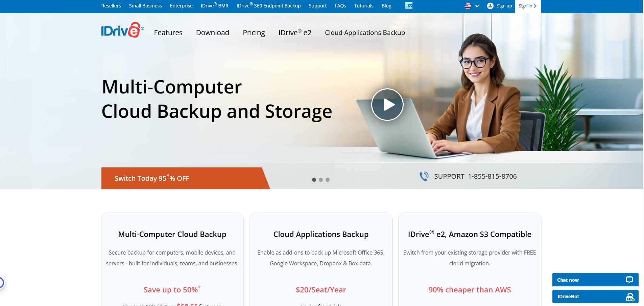Open the Cloud Applications Backup card heading
644x306 pixels.
pyautogui.click(x=321, y=234)
